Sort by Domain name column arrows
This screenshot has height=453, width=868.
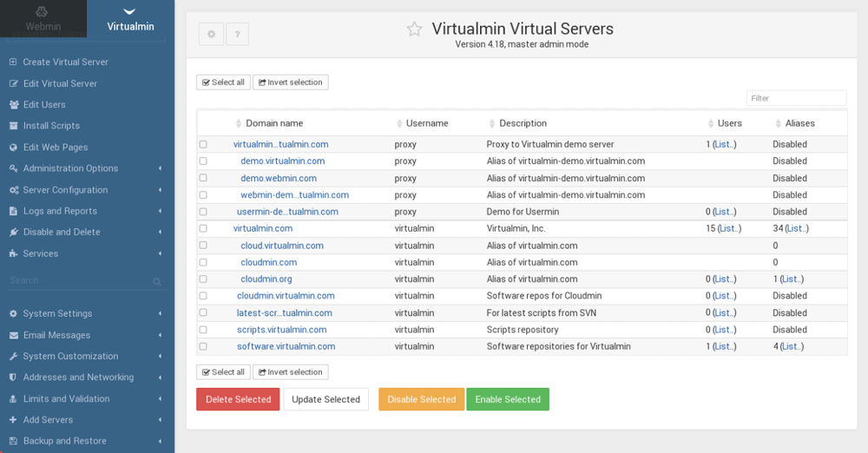[x=239, y=123]
